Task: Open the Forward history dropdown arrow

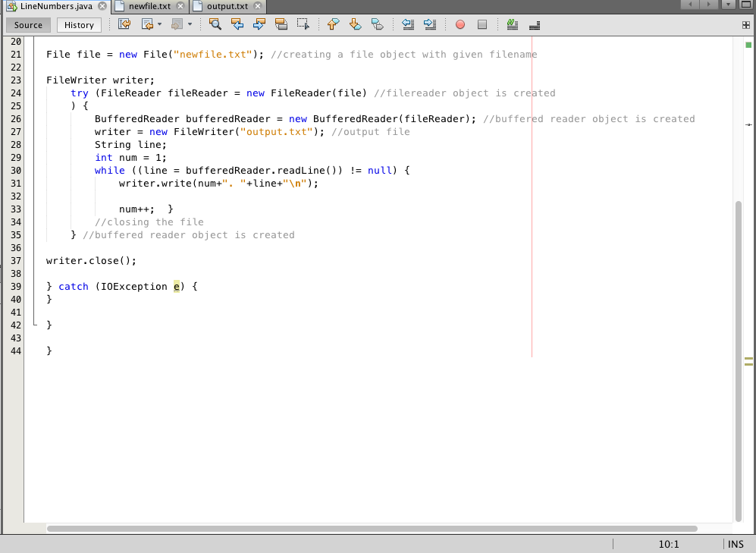Action: 190,24
